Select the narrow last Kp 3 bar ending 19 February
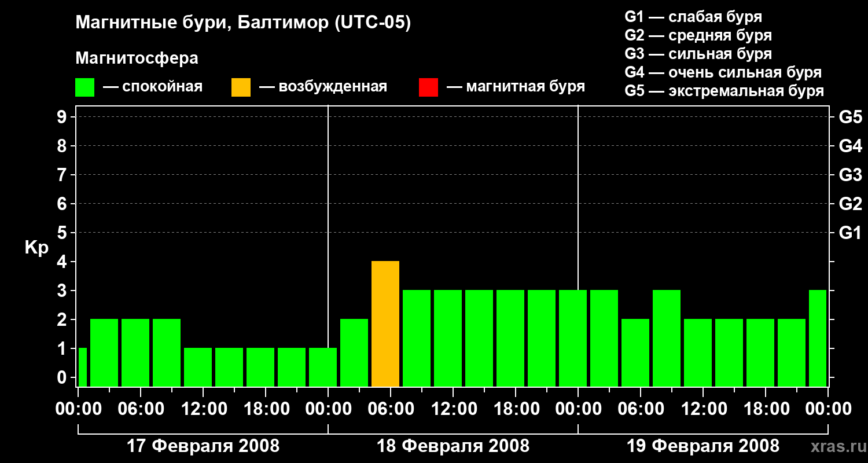The image size is (868, 463). click(818, 338)
